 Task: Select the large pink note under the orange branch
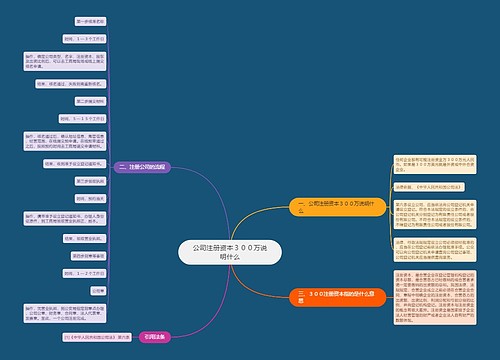pyautogui.click(x=435, y=297)
